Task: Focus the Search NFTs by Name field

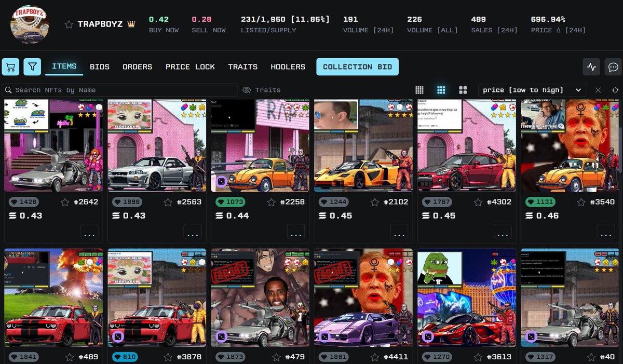Action: 120,90
